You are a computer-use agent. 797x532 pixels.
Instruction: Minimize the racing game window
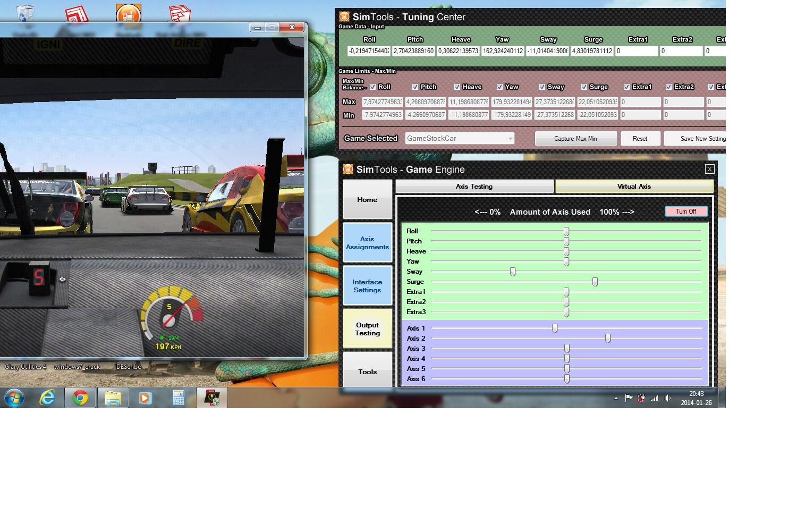click(x=258, y=28)
